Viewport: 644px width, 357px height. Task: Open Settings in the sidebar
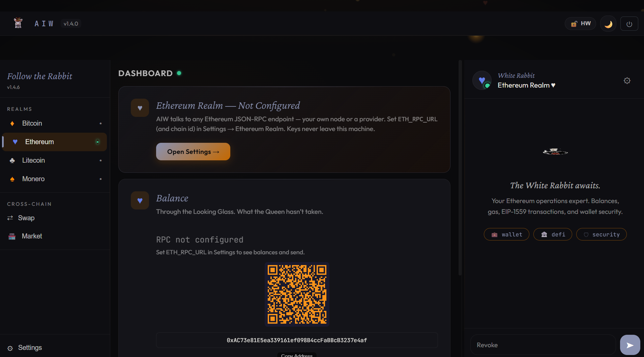pyautogui.click(x=55, y=348)
